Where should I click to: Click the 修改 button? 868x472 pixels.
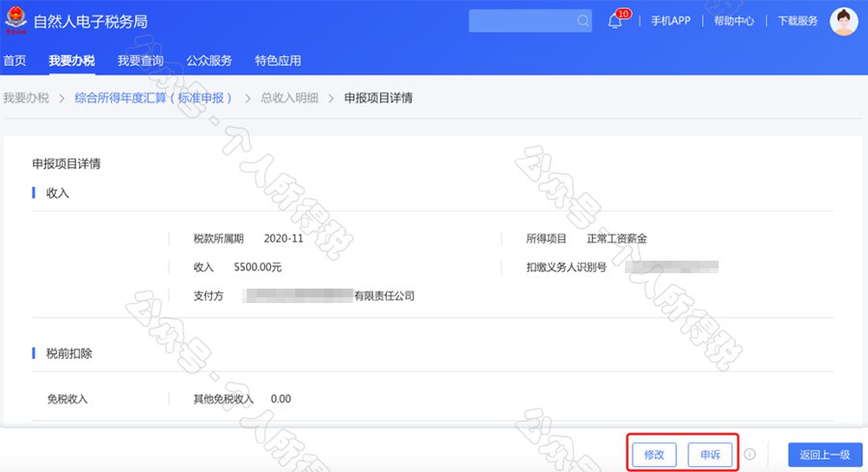click(654, 455)
